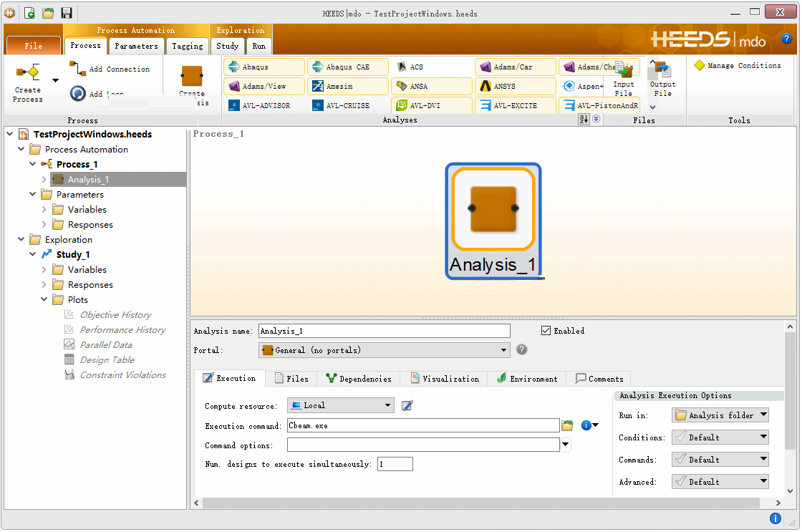Select Design Table in project tree
Image resolution: width=802 pixels, height=532 pixels.
(x=107, y=359)
